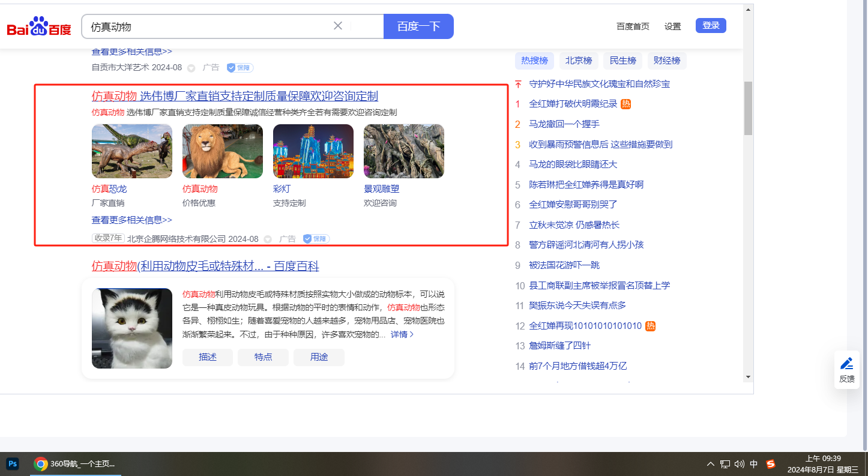The image size is (868, 476).
Task: Click the Baidu paw logo
Action: [x=39, y=26]
